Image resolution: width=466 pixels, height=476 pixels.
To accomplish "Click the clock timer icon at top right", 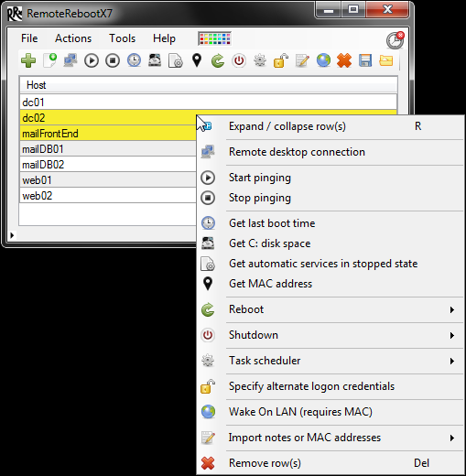I will tap(395, 40).
